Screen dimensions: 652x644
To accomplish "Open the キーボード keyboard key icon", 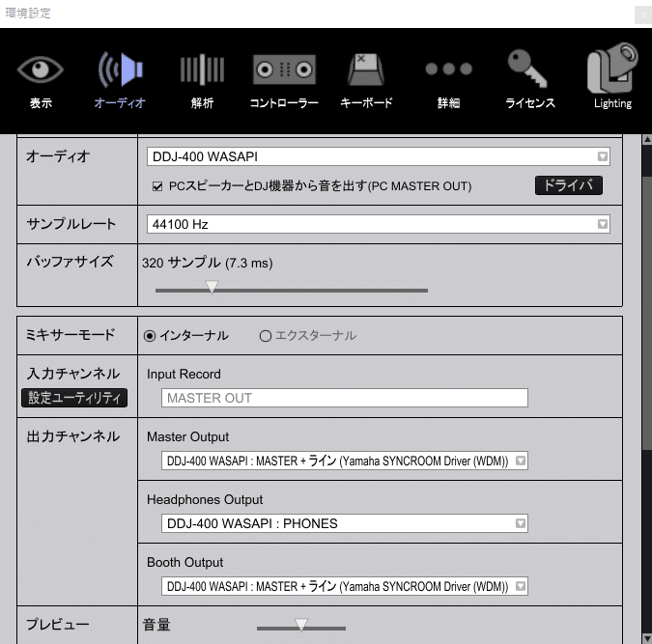I will point(366,69).
